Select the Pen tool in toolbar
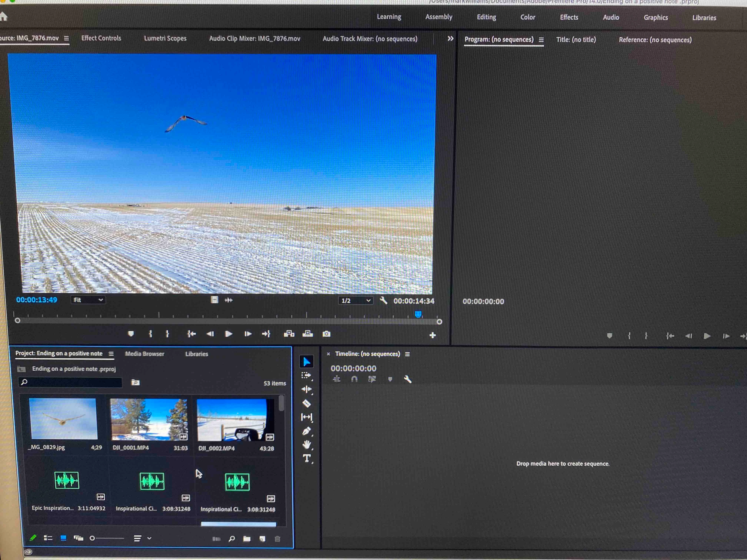The image size is (747, 560). coord(306,431)
